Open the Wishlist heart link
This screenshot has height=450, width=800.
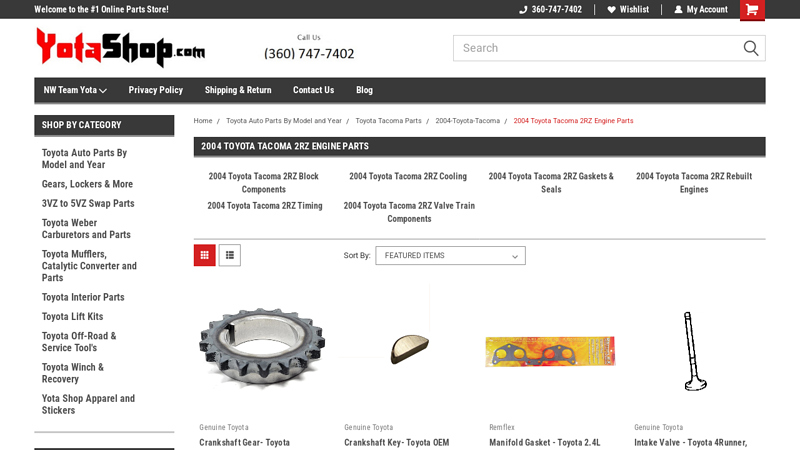[x=628, y=9]
